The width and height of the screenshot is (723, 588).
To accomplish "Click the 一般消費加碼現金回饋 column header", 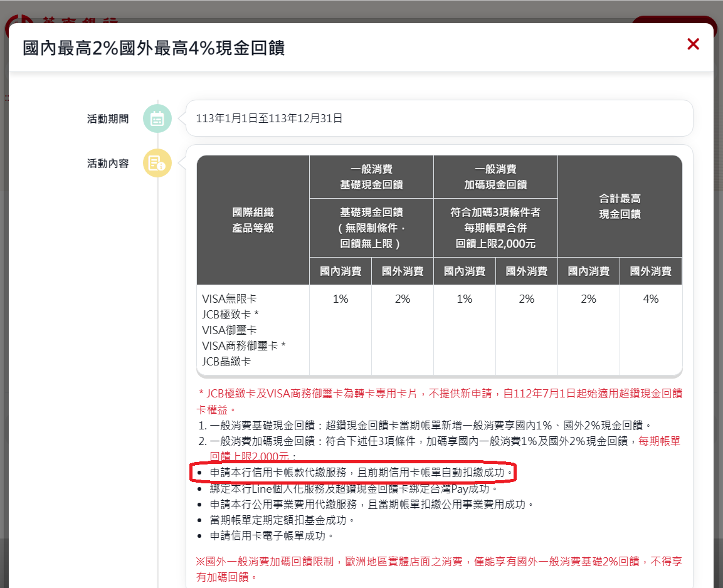I will coord(495,177).
